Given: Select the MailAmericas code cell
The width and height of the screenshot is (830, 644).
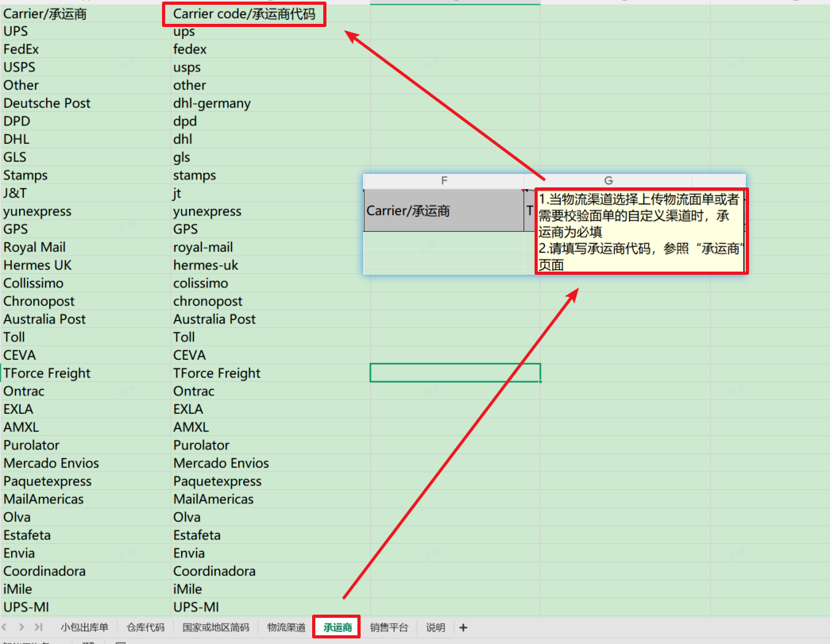Looking at the screenshot, I should [270, 499].
